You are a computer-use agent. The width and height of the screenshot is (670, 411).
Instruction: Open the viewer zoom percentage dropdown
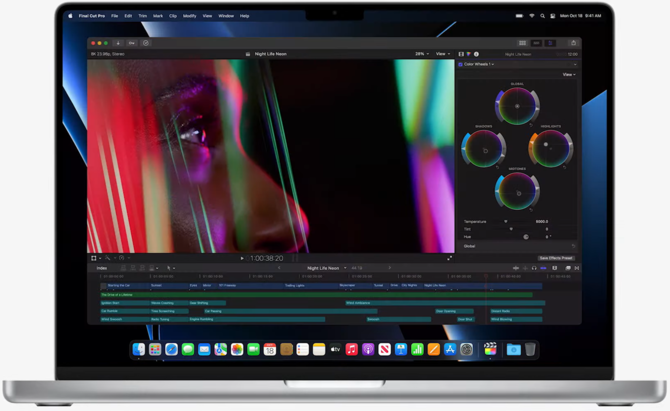(422, 54)
